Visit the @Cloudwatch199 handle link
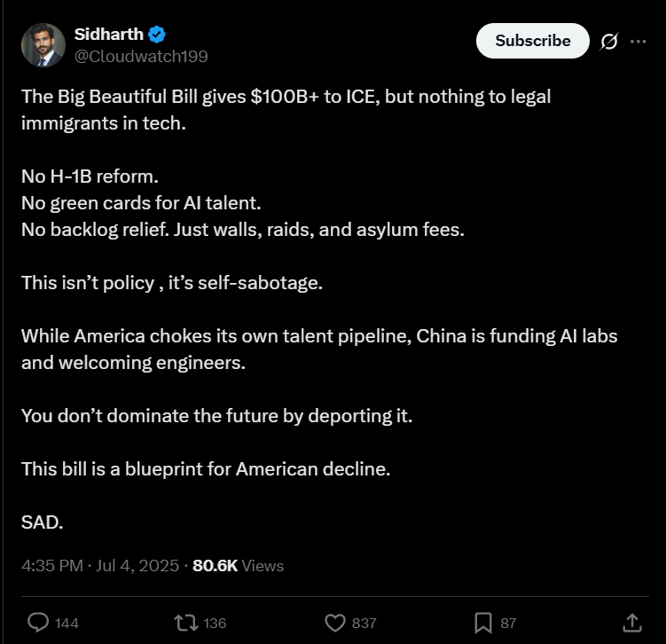The width and height of the screenshot is (666, 644). point(141,57)
